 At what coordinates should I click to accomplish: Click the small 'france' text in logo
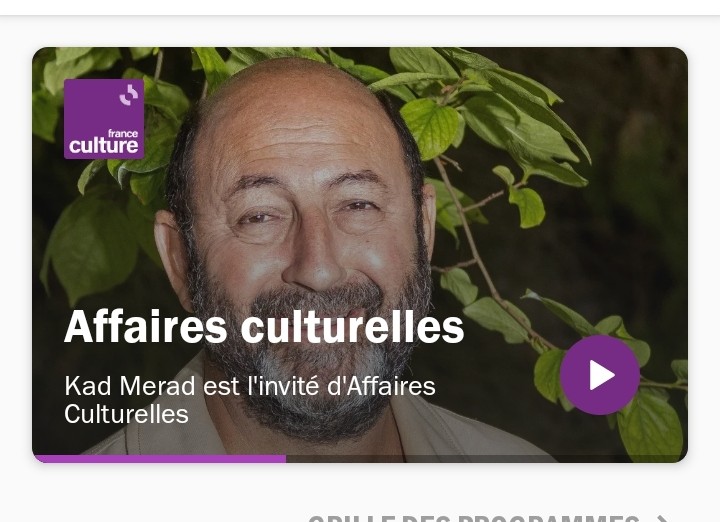click(123, 134)
